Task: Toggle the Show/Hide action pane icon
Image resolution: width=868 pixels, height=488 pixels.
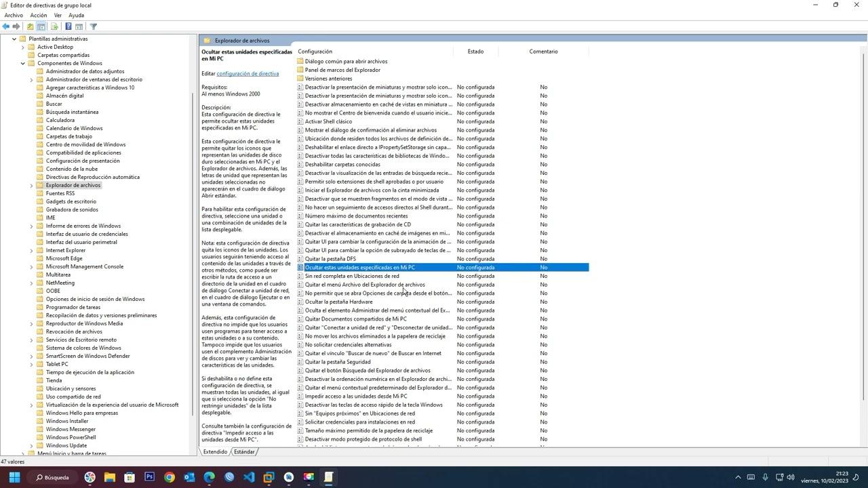Action: 79,26
